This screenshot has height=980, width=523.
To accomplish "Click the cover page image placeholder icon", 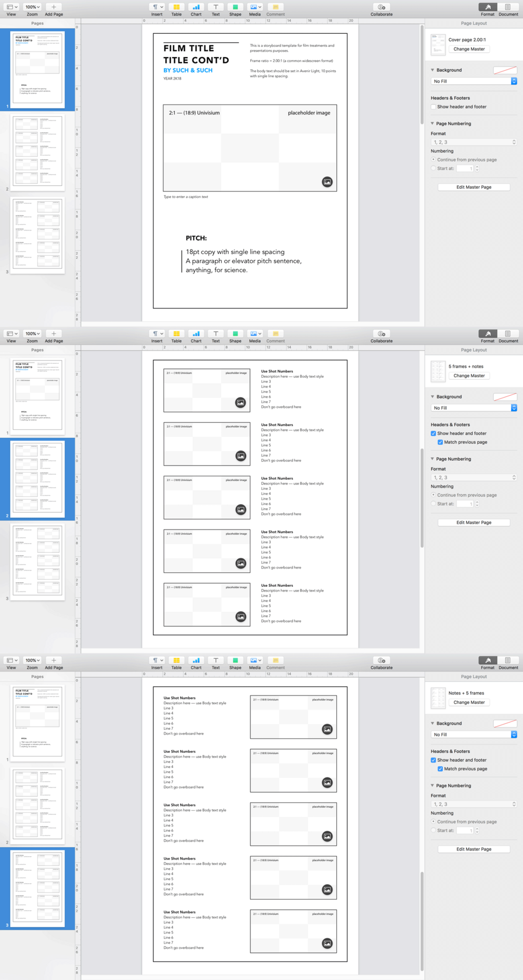I will (x=327, y=182).
